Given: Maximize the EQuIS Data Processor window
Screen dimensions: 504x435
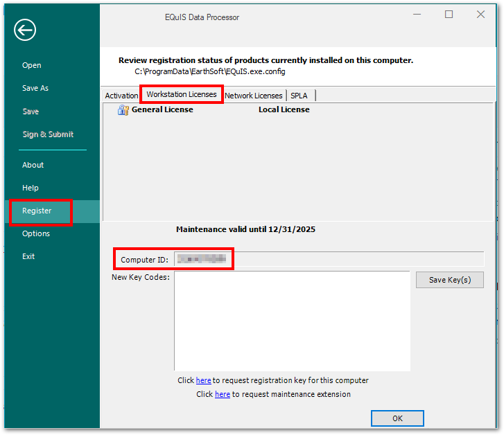Looking at the screenshot, I should click(449, 15).
